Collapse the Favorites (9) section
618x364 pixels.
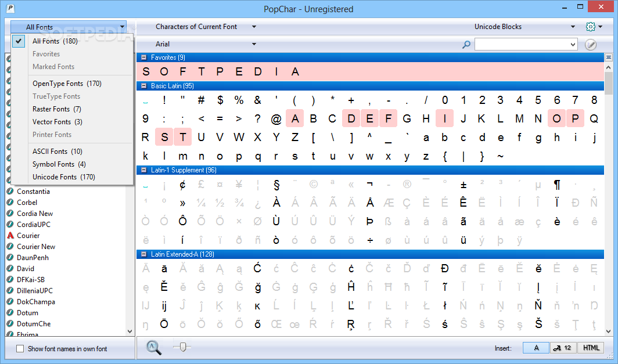pyautogui.click(x=144, y=57)
